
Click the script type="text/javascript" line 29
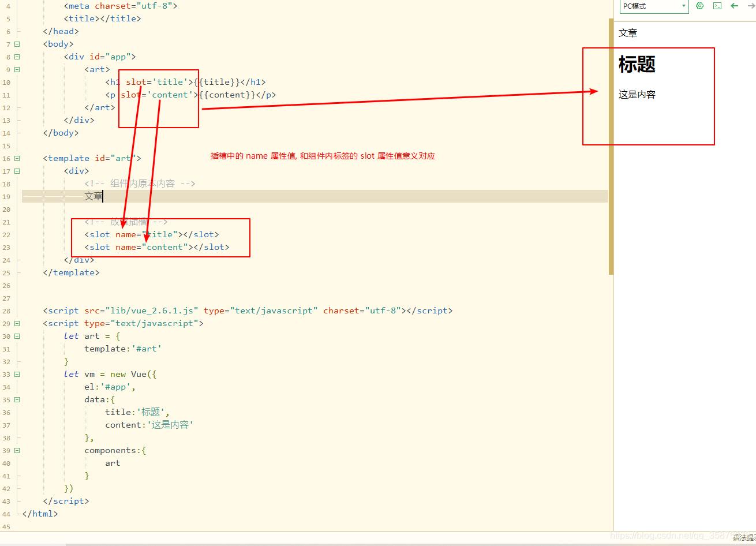[123, 323]
